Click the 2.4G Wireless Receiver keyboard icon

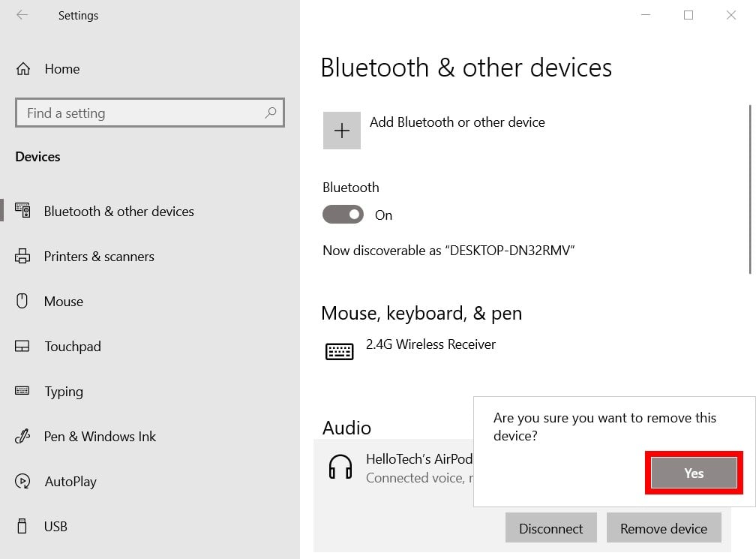(340, 350)
